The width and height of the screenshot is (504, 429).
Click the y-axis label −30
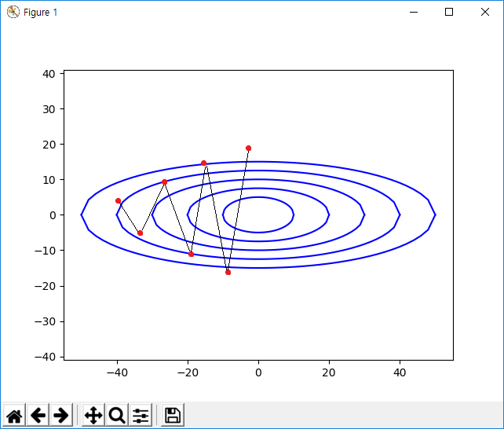pos(46,321)
